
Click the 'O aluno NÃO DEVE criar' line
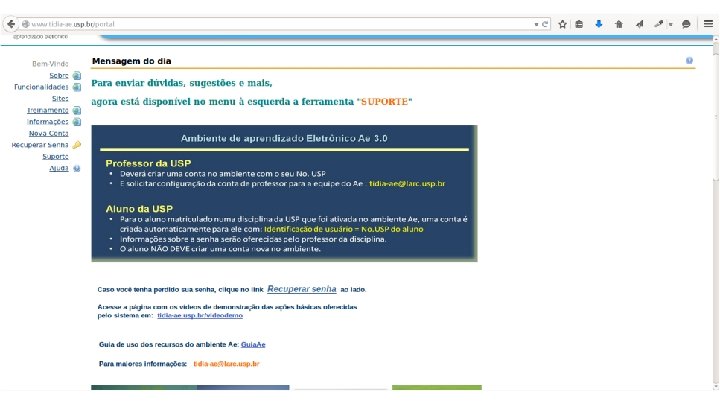click(x=220, y=249)
